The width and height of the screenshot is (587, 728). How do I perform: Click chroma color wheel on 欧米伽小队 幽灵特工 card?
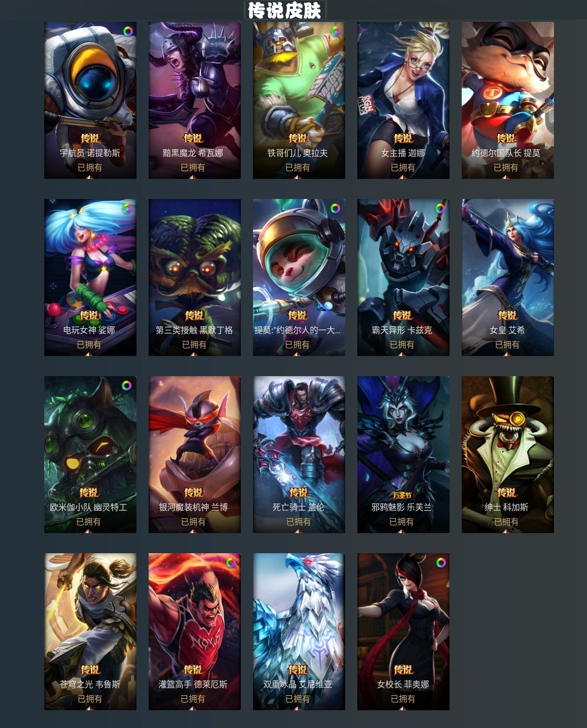(127, 385)
